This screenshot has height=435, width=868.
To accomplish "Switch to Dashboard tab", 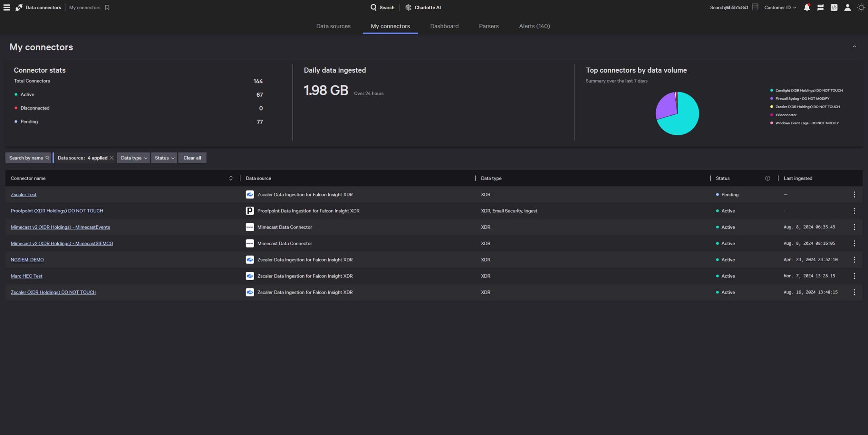I will pyautogui.click(x=444, y=26).
